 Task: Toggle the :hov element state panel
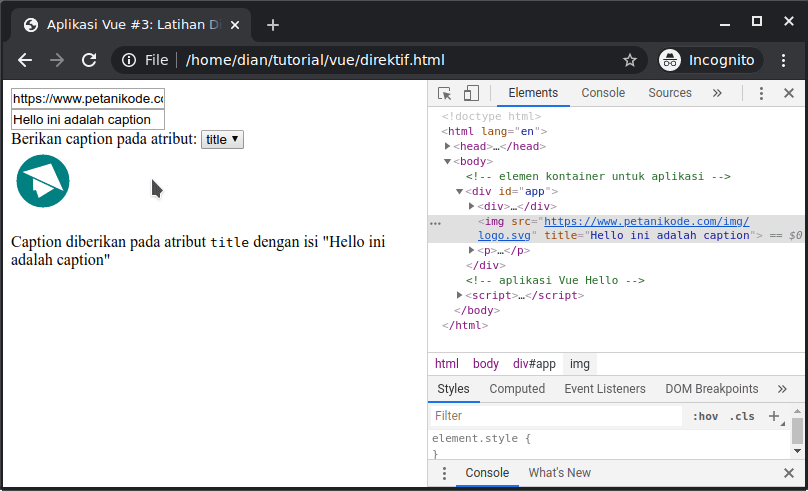(x=705, y=416)
